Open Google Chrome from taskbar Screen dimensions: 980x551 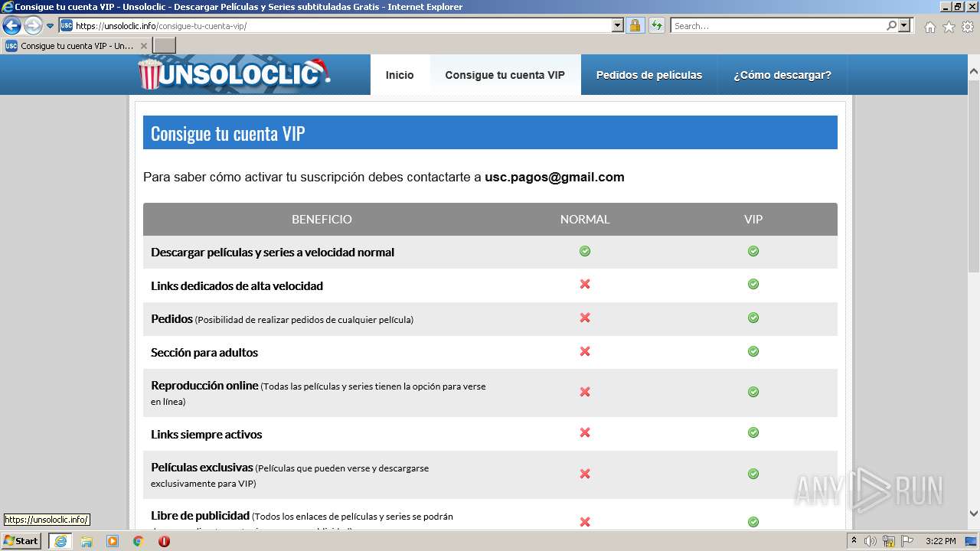(139, 541)
